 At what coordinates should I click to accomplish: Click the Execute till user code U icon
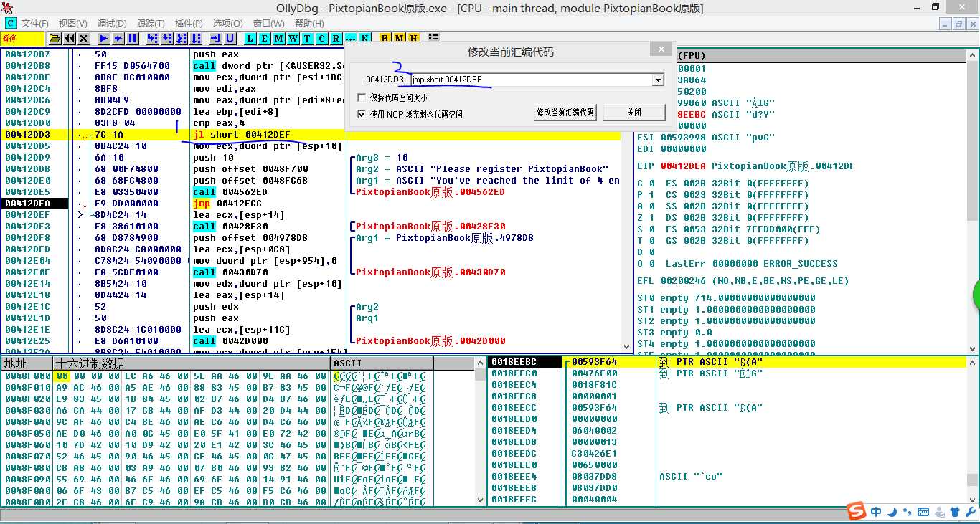[x=230, y=38]
